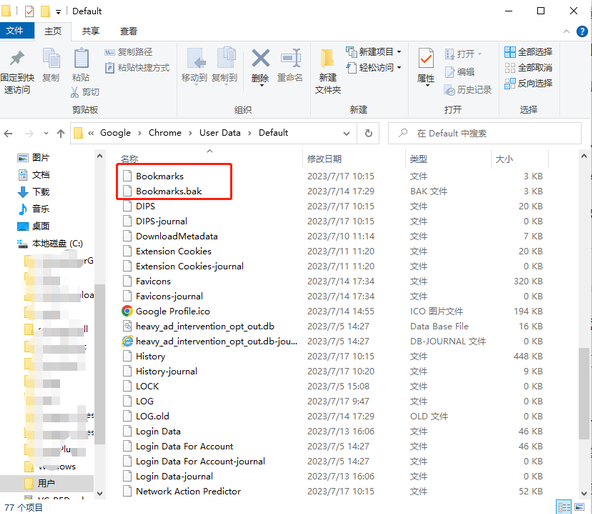
Task: Click the Properties checkbox icon in title bar
Action: [29, 11]
